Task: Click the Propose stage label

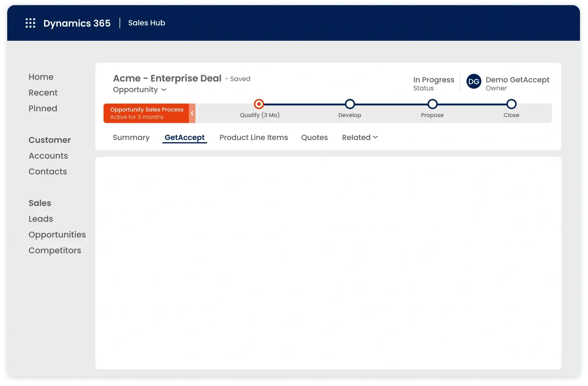Action: click(x=432, y=115)
